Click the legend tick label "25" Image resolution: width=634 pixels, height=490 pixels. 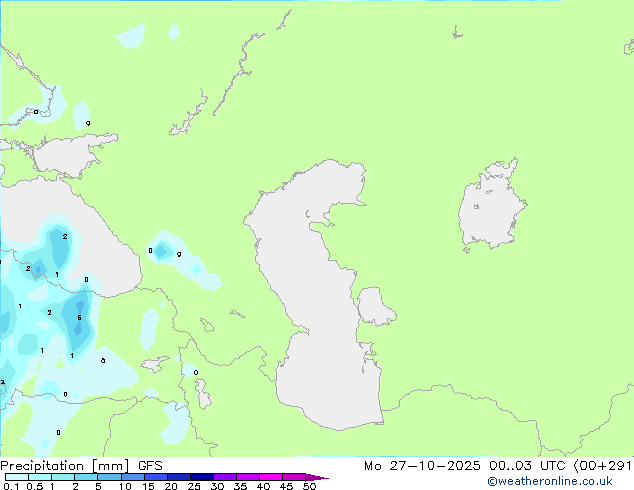(194, 486)
